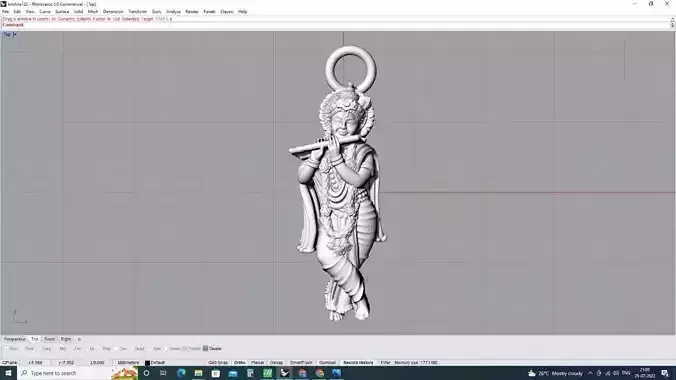Choose the Selected zoom option in command line

tap(131, 19)
